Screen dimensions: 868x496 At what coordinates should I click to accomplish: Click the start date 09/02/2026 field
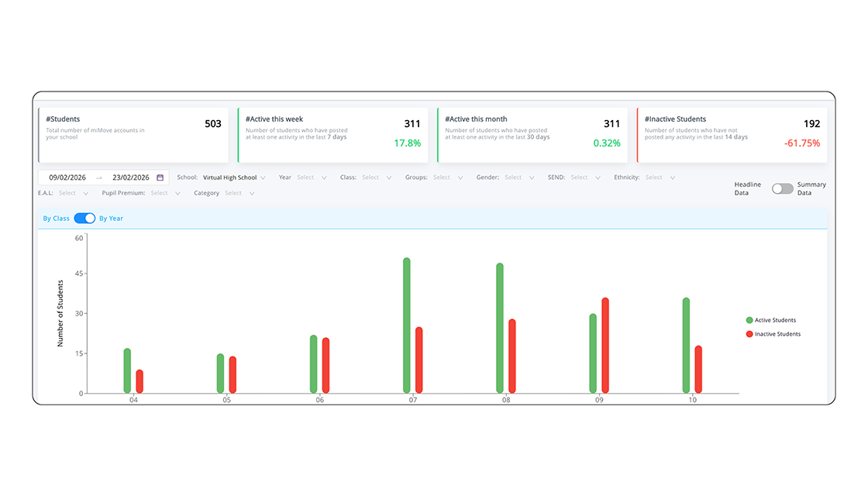pos(67,177)
